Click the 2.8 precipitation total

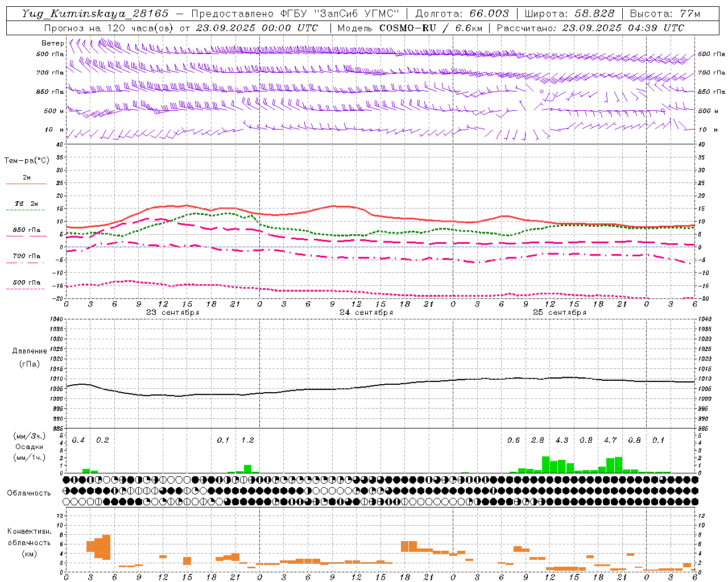click(537, 440)
